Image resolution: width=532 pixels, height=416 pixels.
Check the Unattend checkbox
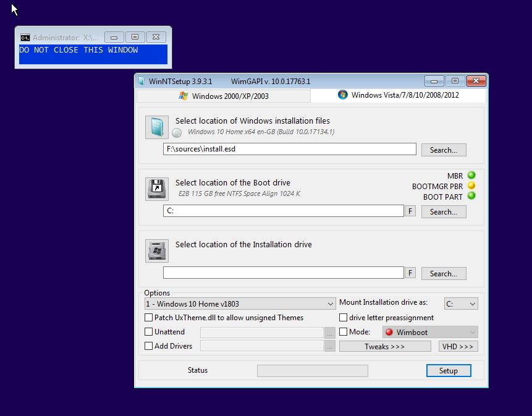(x=148, y=331)
